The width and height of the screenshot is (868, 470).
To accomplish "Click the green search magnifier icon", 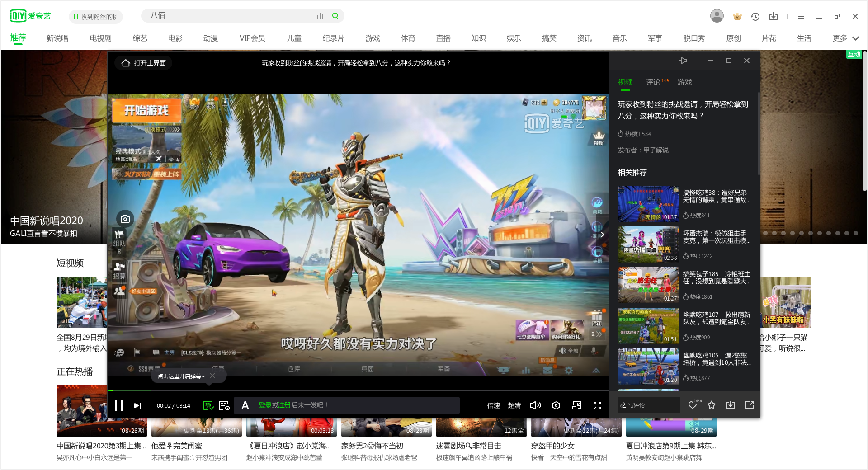I will 335,16.
